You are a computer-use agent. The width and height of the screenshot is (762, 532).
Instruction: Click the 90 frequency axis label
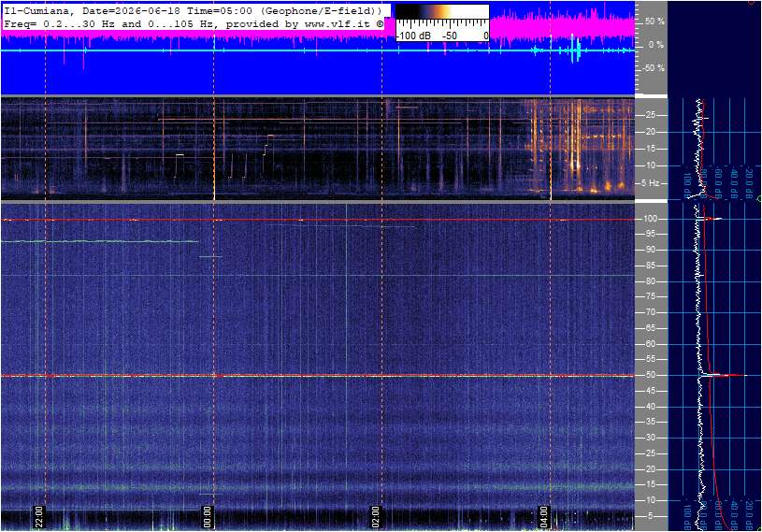[650, 250]
